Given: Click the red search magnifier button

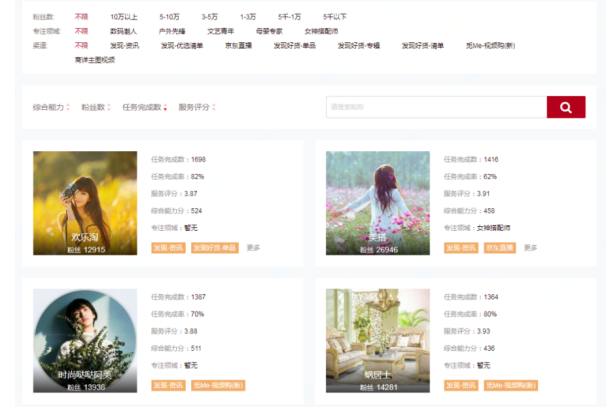Looking at the screenshot, I should click(566, 107).
